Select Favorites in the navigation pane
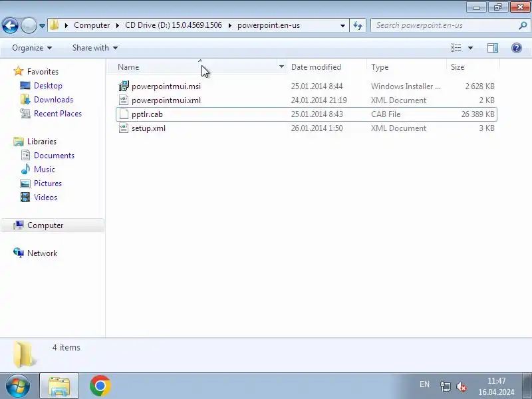Screen dimensions: 532x399 (43, 72)
